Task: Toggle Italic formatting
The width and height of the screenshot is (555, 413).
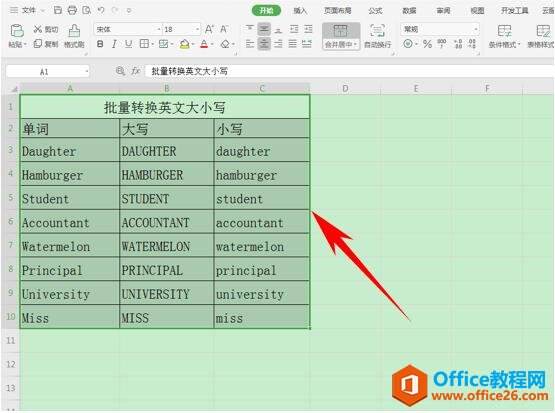Action: [x=114, y=44]
